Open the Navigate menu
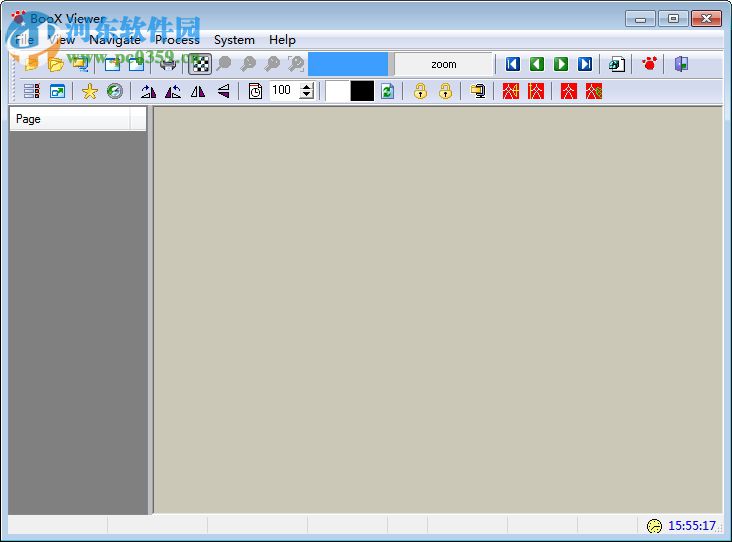The image size is (732, 542). (115, 40)
